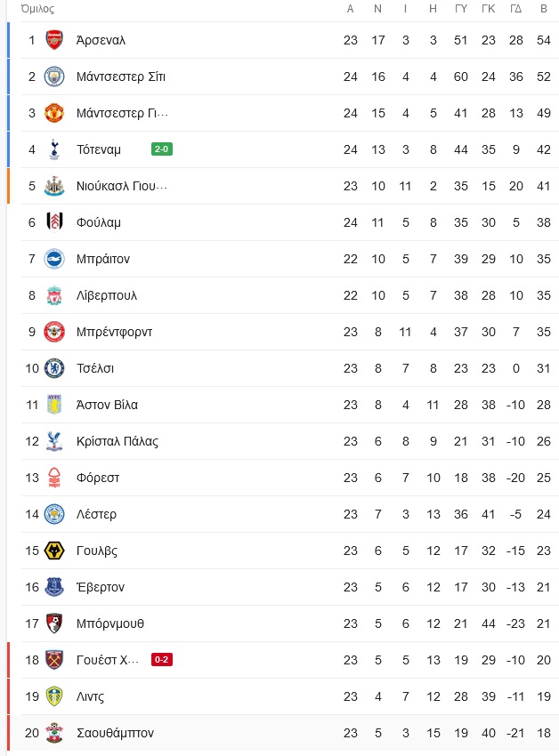Select the Manchester United crest
Viewport: 559px width, 756px height.
click(54, 113)
